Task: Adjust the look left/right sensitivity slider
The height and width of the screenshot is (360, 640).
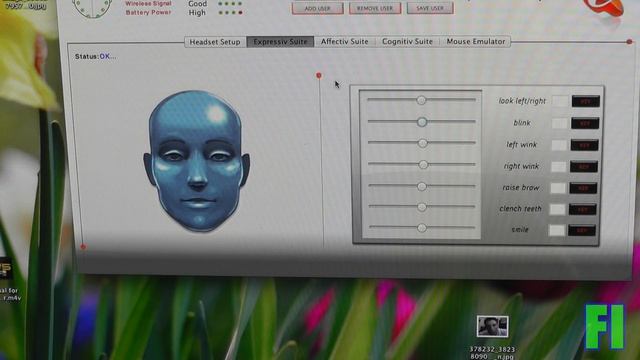Action: (x=421, y=100)
